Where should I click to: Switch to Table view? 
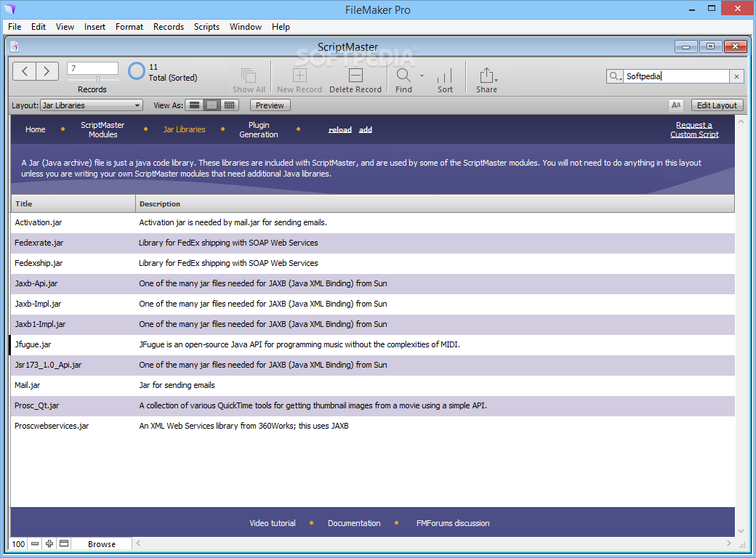230,105
